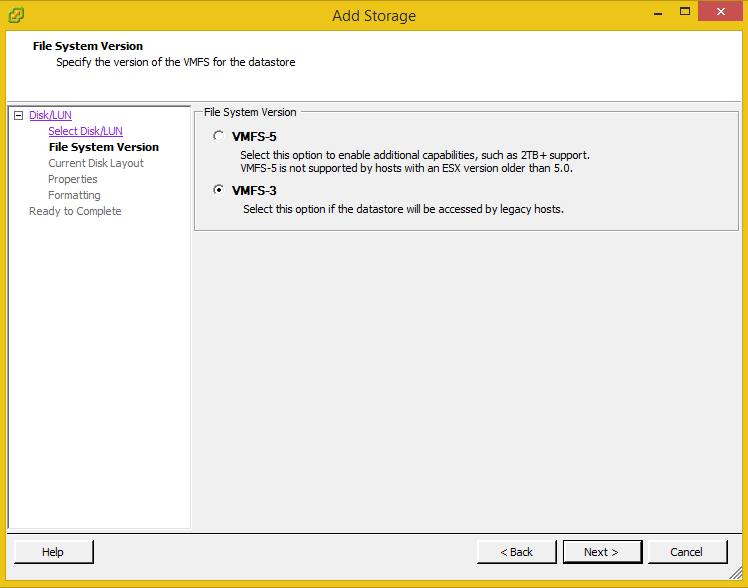The width and height of the screenshot is (748, 588).
Task: Cancel the Add Storage wizard
Action: 687,552
